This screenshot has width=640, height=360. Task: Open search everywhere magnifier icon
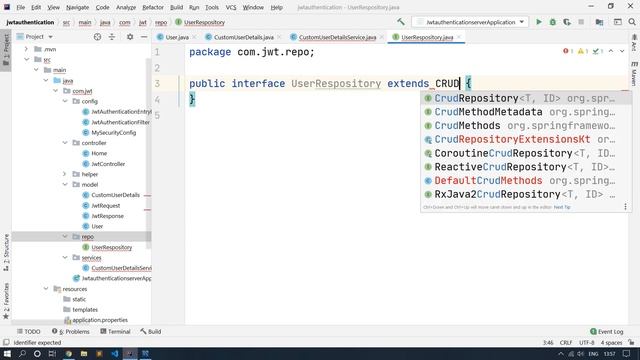click(x=632, y=22)
